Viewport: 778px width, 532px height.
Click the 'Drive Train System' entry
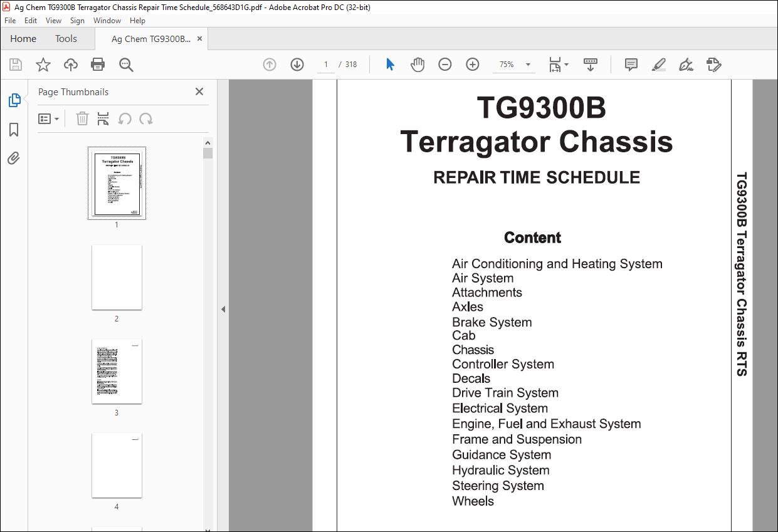point(505,393)
